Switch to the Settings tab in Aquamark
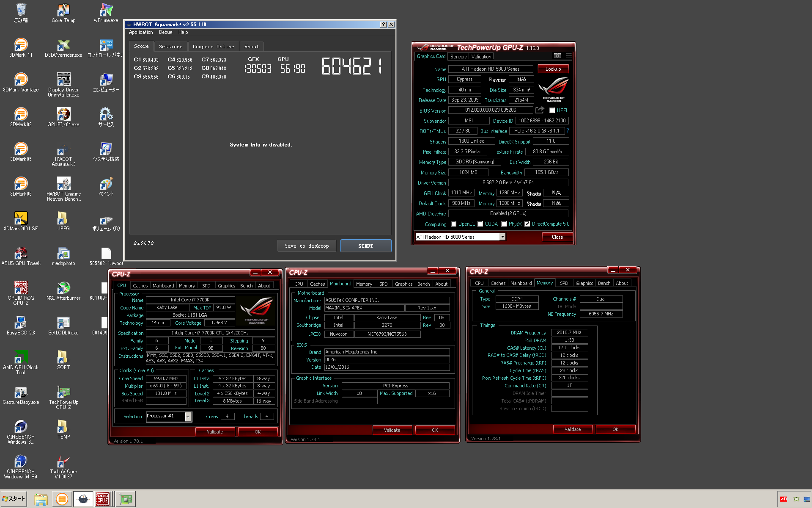Viewport: 812px width, 508px height. [x=171, y=47]
